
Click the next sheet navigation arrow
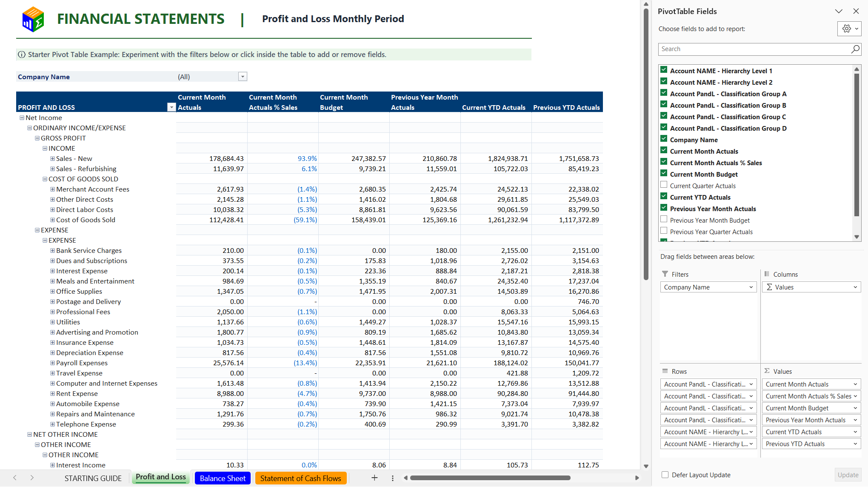[32, 478]
